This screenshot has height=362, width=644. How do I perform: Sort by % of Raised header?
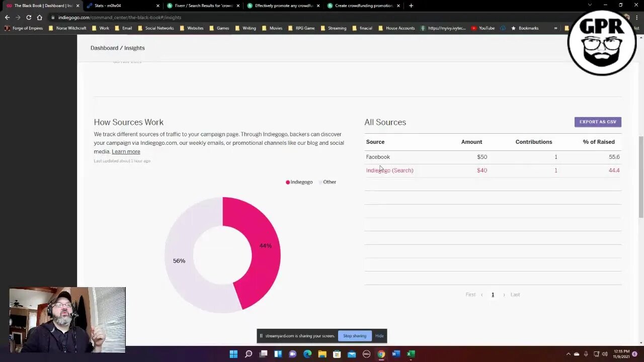point(599,142)
